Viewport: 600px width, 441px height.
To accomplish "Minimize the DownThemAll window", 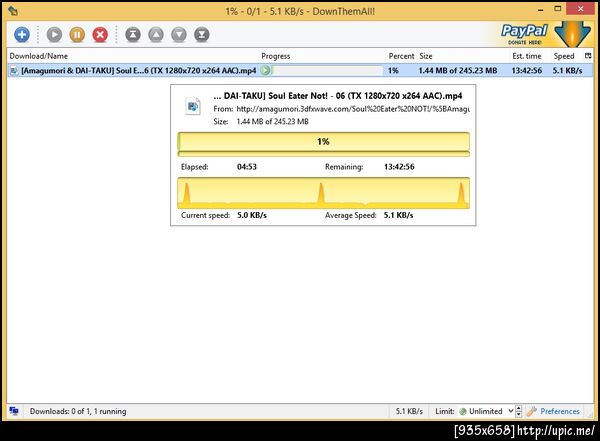I will tap(540, 10).
